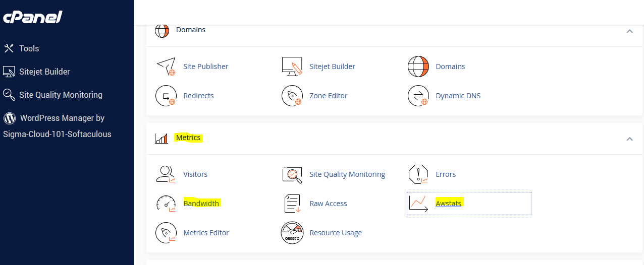Click the cPanel logo
The image size is (644, 265).
tap(33, 17)
